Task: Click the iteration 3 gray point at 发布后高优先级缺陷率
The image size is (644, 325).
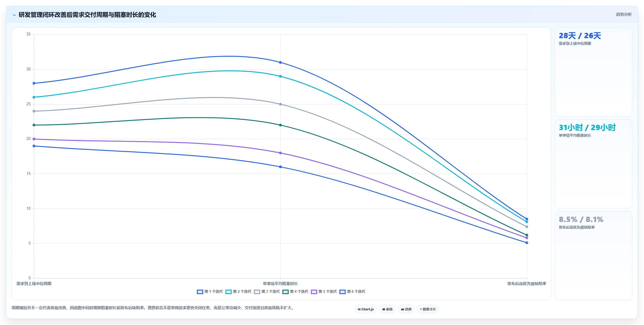Action: coord(527,227)
